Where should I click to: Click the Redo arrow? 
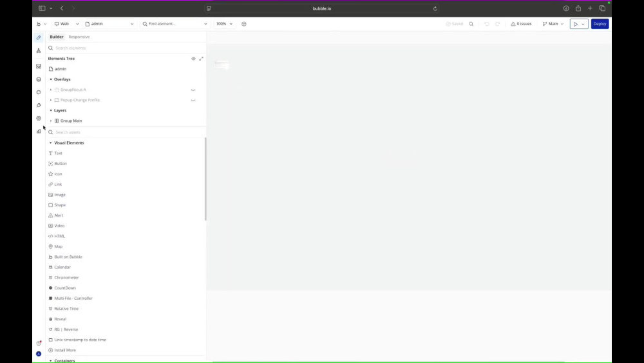pyautogui.click(x=497, y=24)
